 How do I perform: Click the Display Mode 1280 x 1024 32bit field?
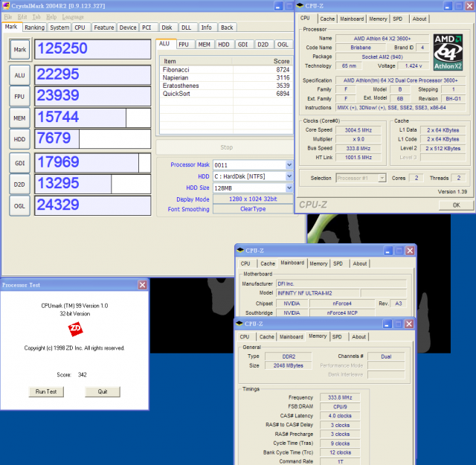coord(253,199)
